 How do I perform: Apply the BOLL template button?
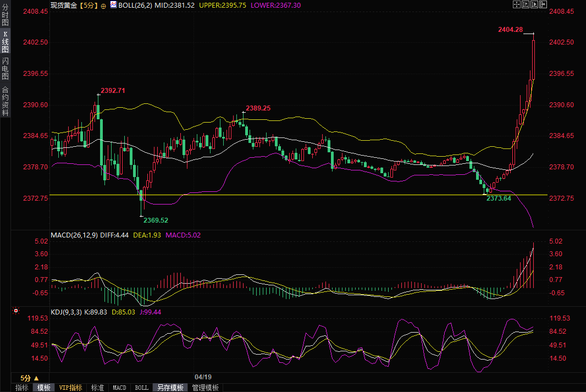141,388
